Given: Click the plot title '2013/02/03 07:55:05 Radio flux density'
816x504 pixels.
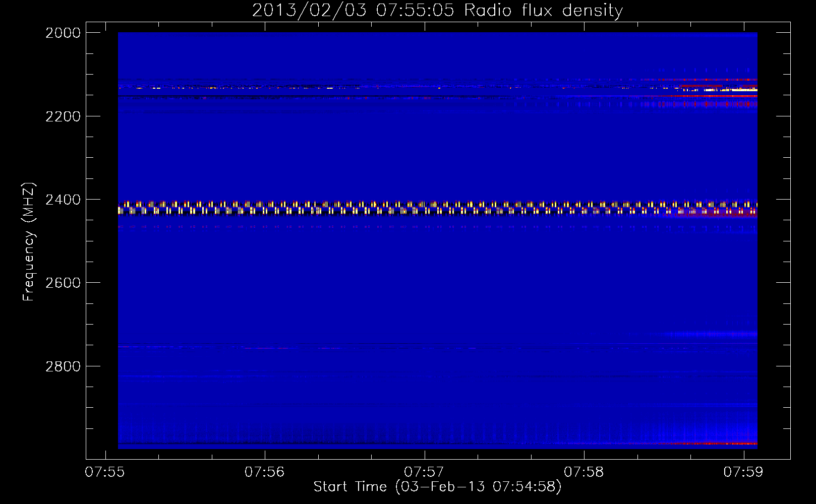Looking at the screenshot, I should click(437, 10).
